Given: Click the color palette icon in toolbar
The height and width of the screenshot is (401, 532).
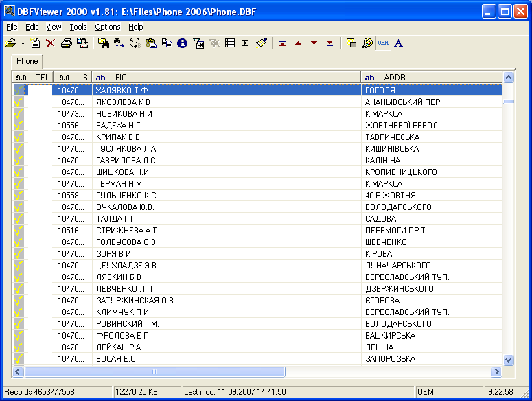Looking at the screenshot, I should (367, 43).
